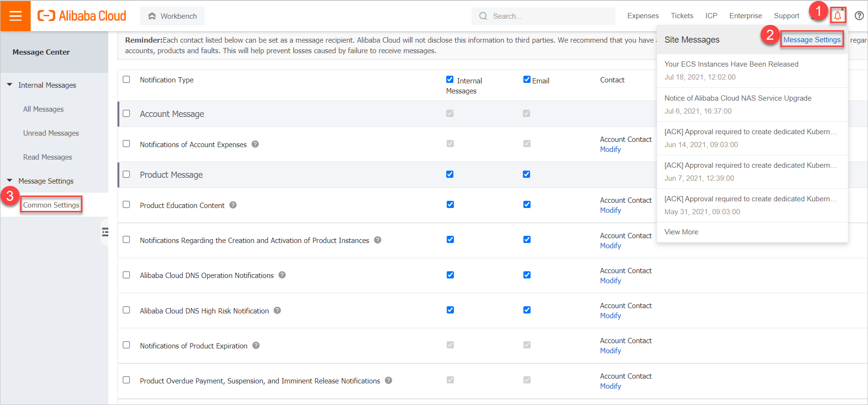Screen dimensions: 868x405
Task: Open Unread Messages in the sidebar
Action: coord(51,133)
